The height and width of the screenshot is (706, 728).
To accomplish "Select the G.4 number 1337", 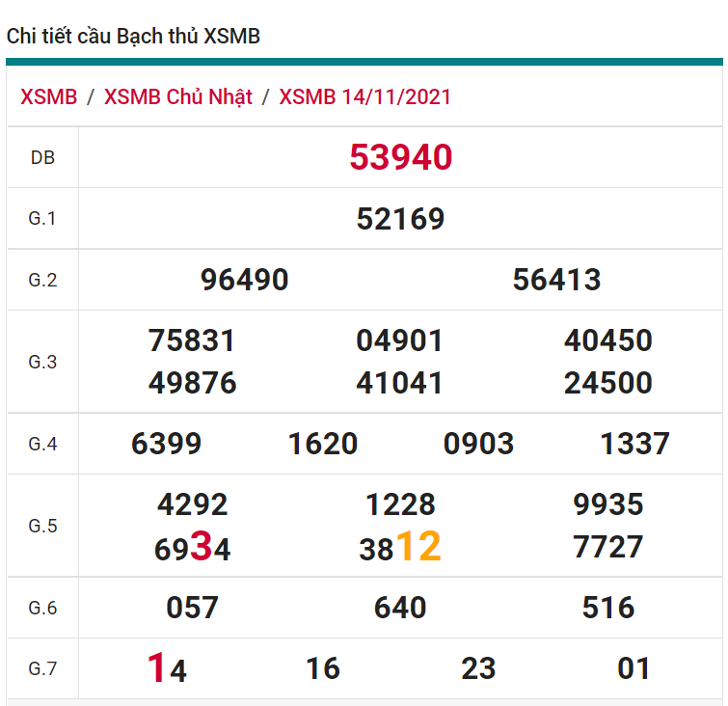I will pyautogui.click(x=634, y=444).
